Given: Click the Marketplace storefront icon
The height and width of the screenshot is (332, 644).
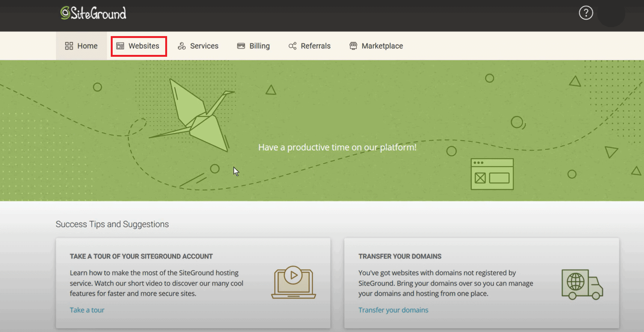Looking at the screenshot, I should pyautogui.click(x=353, y=46).
